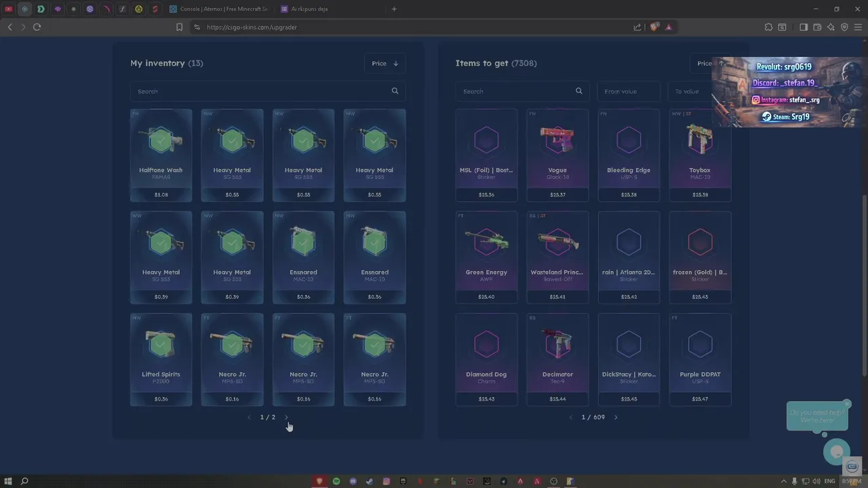Open the browser hamburger menu
This screenshot has height=488, width=868.
(858, 27)
